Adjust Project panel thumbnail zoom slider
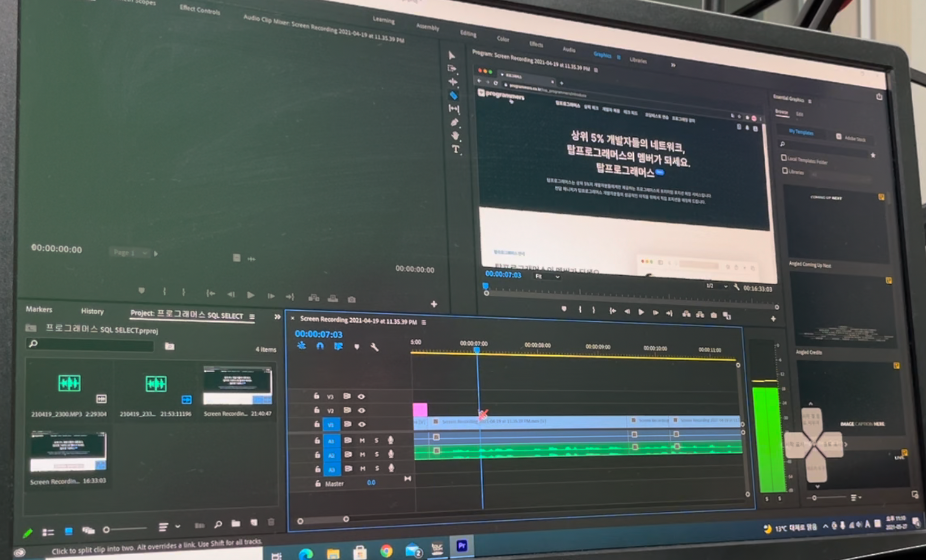 pos(125,529)
